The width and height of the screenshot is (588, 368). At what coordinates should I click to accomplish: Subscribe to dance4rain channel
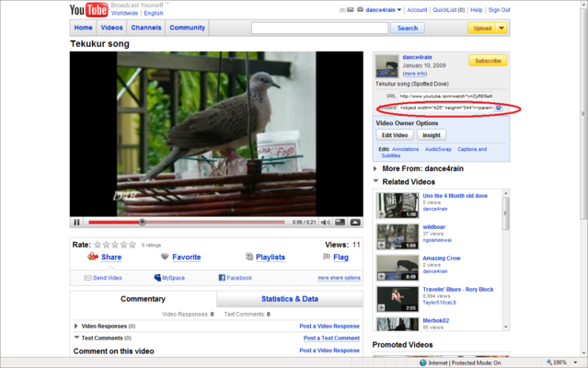click(x=488, y=61)
